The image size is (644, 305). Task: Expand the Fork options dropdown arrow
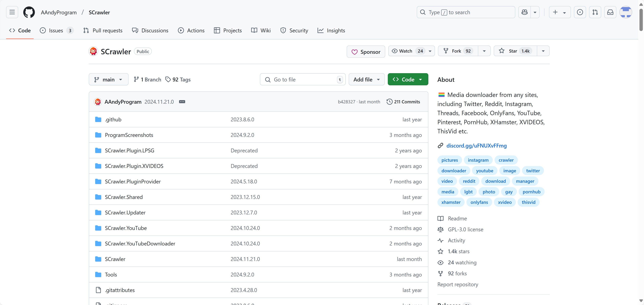484,51
